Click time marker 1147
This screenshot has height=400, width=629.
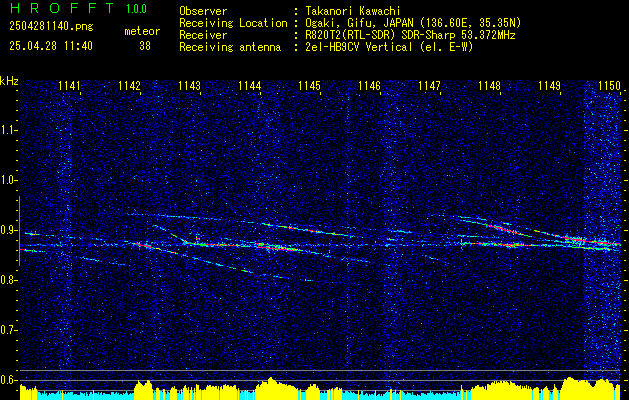(430, 86)
